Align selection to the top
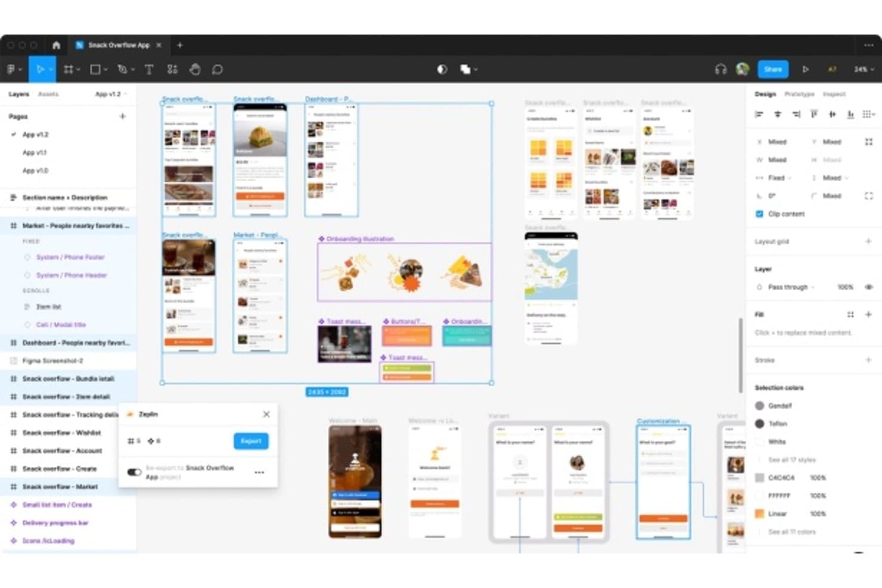882x588 pixels. (x=814, y=114)
